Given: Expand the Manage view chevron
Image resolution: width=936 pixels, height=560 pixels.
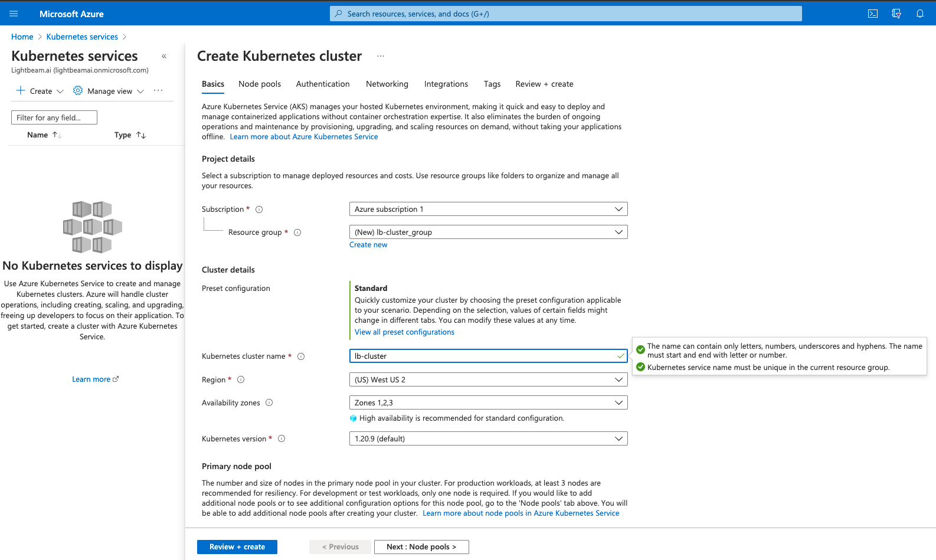Looking at the screenshot, I should (x=140, y=91).
